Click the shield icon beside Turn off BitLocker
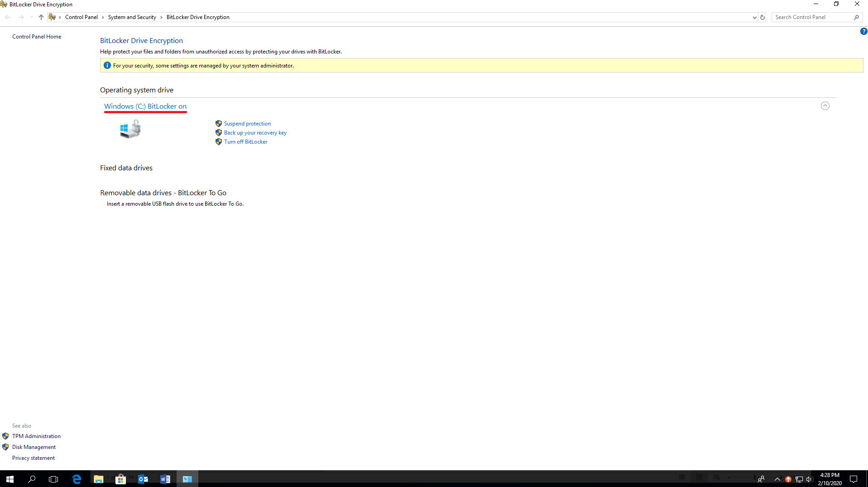 click(x=219, y=141)
